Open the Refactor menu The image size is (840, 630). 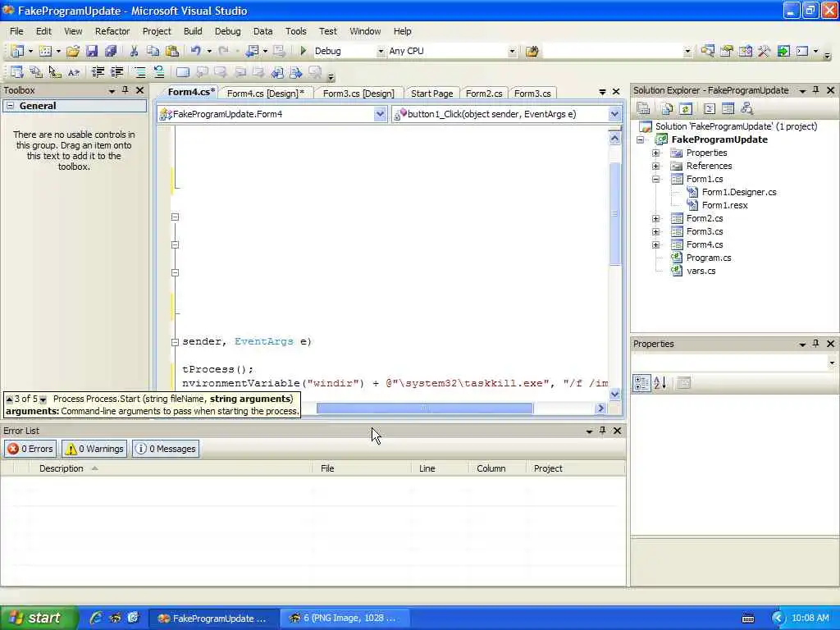112,31
